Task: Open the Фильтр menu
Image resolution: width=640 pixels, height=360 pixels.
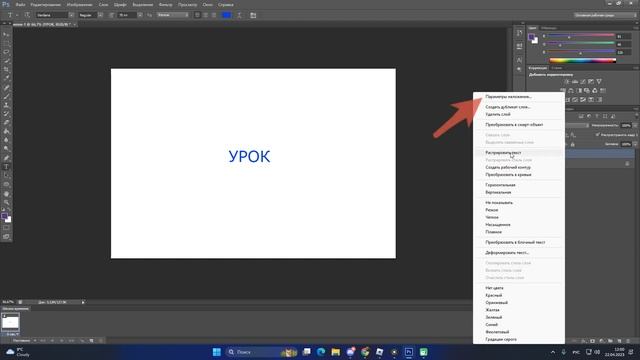Action: (x=165, y=4)
